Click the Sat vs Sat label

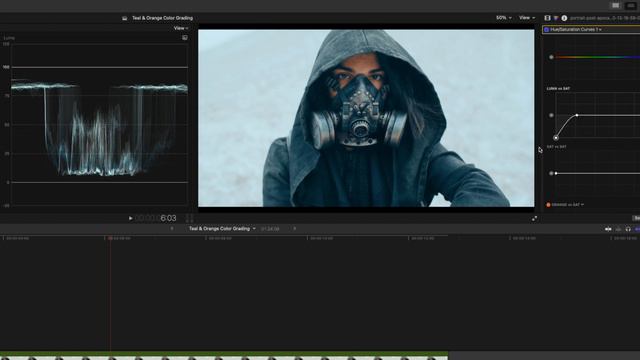pos(556,147)
